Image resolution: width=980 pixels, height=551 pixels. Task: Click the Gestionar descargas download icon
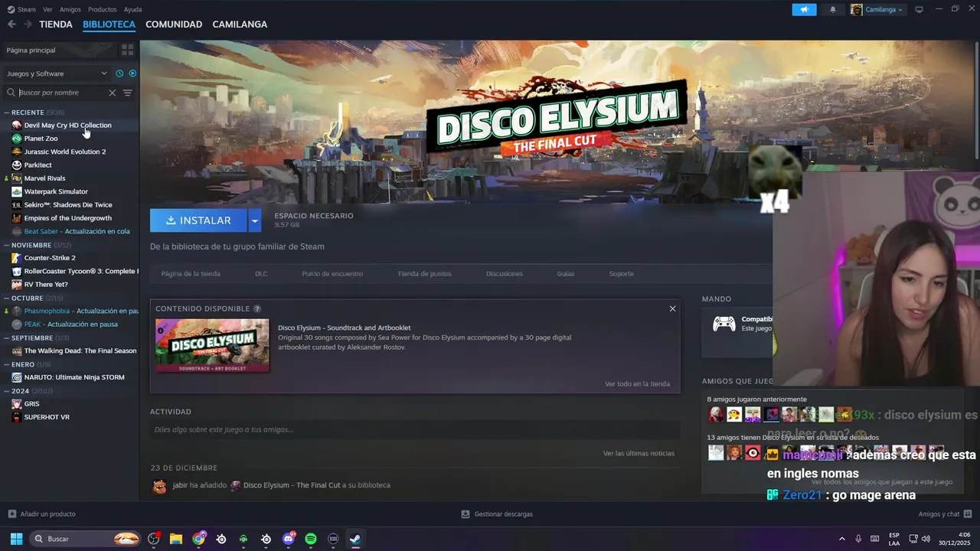click(x=465, y=514)
